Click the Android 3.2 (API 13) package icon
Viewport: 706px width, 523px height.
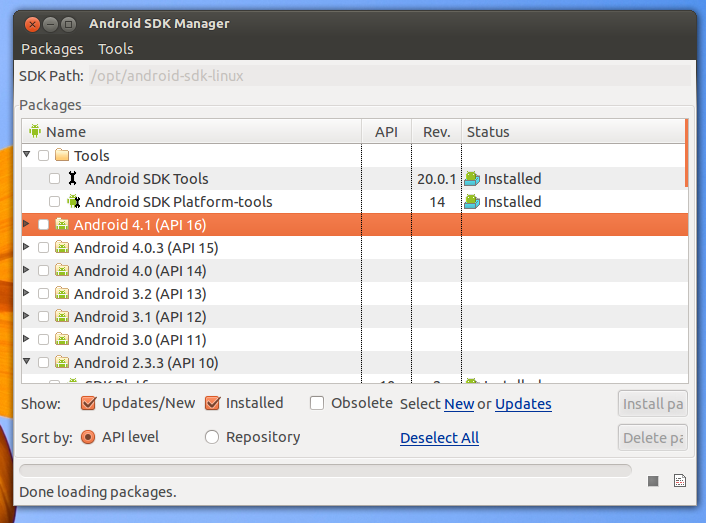[x=62, y=294]
